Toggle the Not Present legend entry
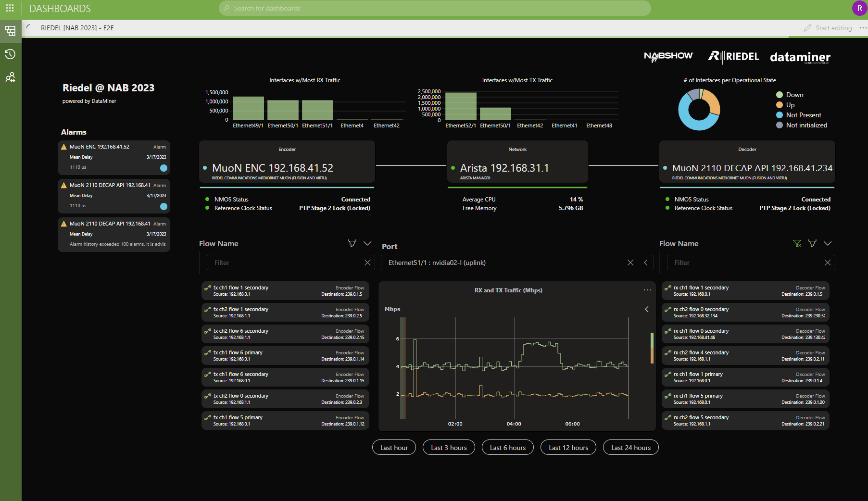The height and width of the screenshot is (501, 868). coord(799,115)
